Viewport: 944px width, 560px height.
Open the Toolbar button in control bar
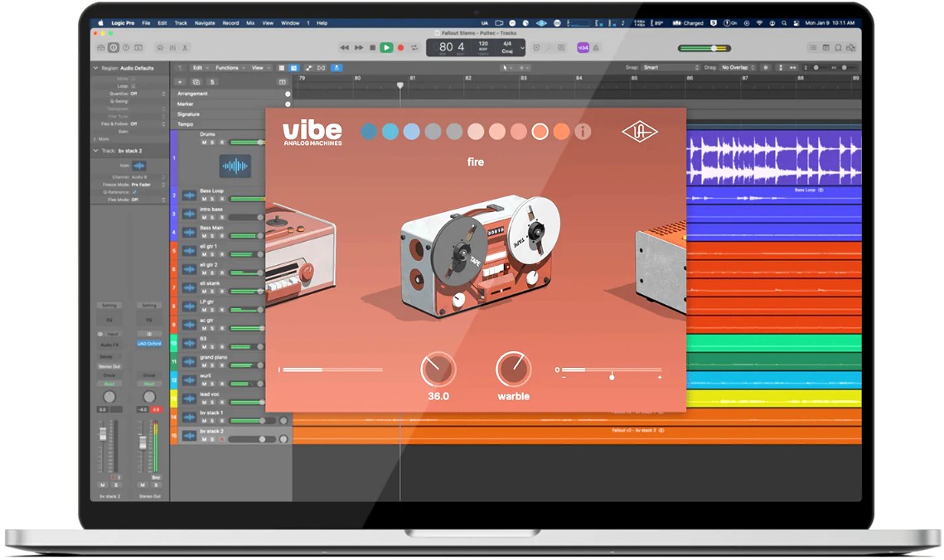tap(138, 47)
